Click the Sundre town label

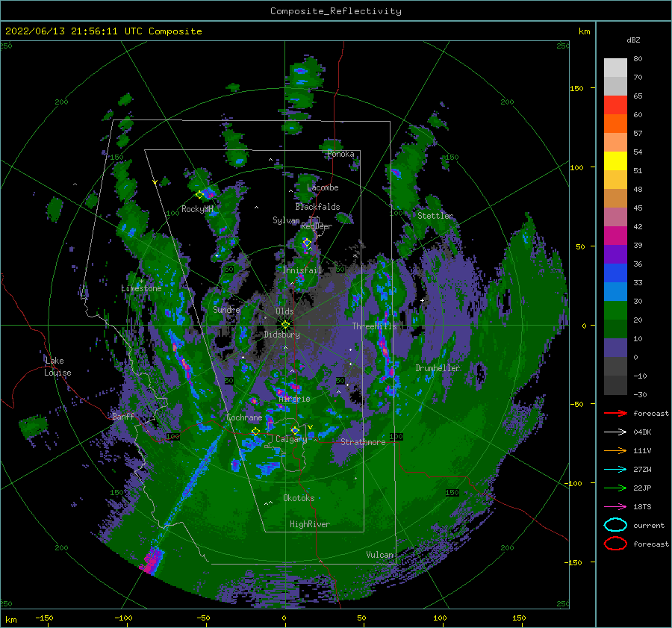point(226,309)
